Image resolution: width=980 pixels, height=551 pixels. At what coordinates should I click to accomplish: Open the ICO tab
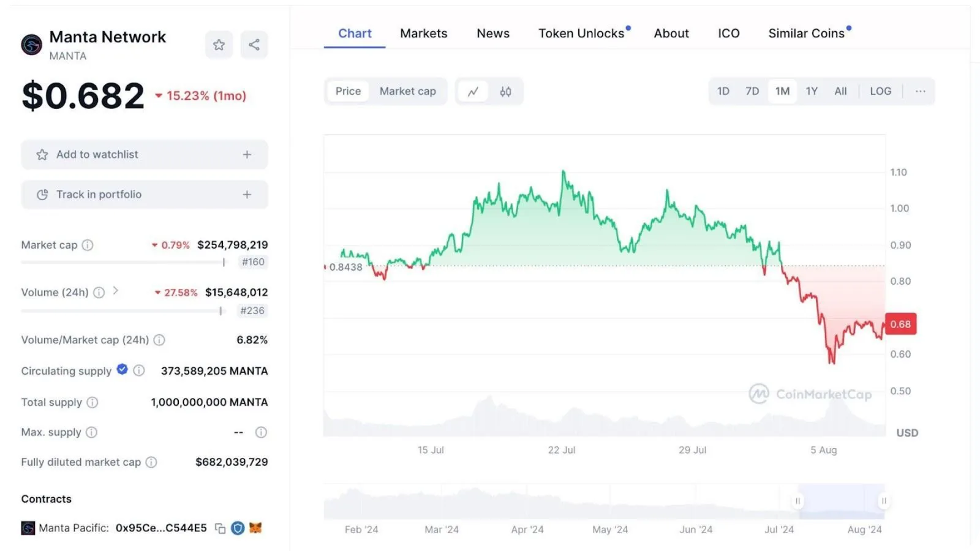pyautogui.click(x=729, y=34)
